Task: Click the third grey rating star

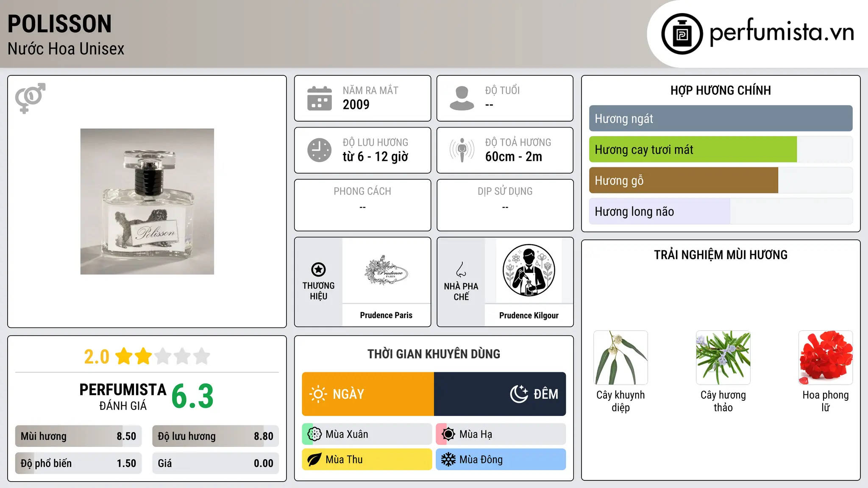Action: click(x=163, y=356)
